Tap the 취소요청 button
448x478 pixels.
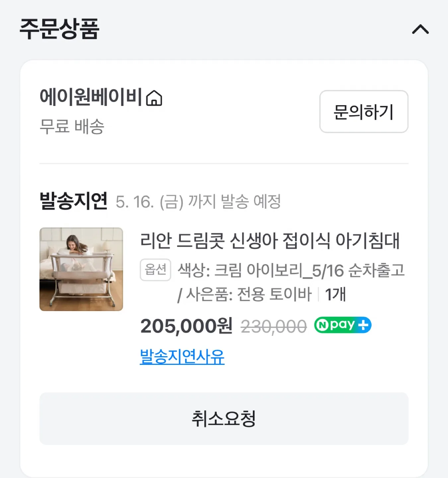[224, 419]
